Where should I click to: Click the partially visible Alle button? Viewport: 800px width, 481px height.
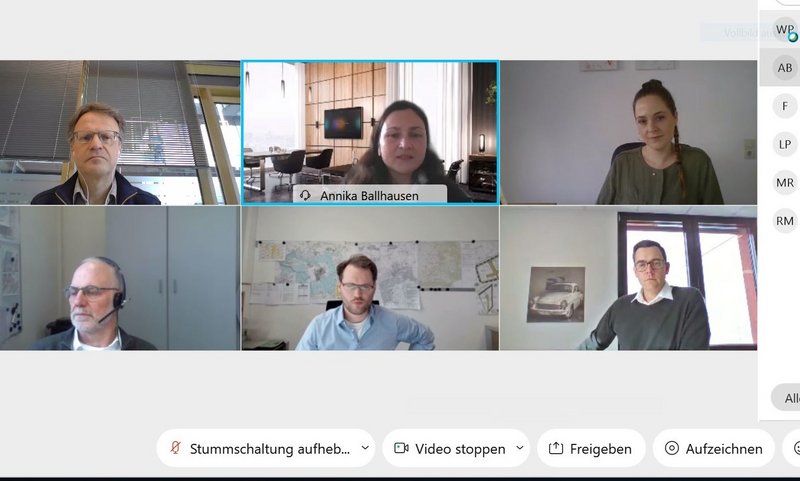pos(786,398)
